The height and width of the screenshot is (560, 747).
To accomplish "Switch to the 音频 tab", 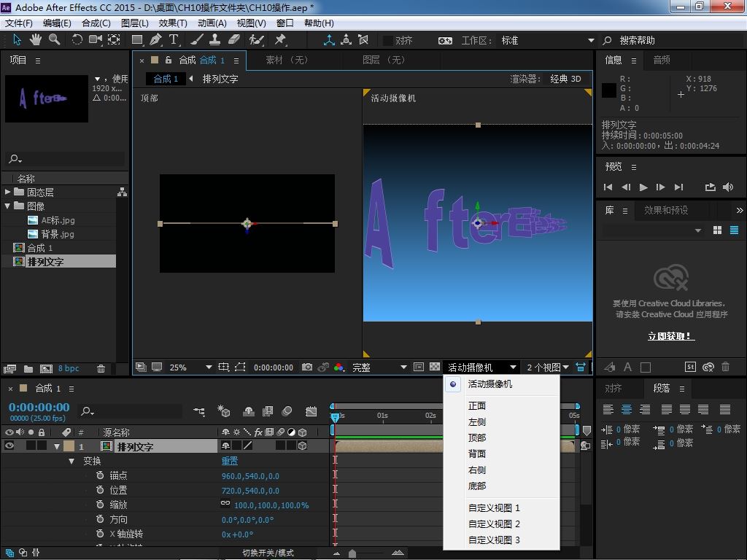I will 661,60.
